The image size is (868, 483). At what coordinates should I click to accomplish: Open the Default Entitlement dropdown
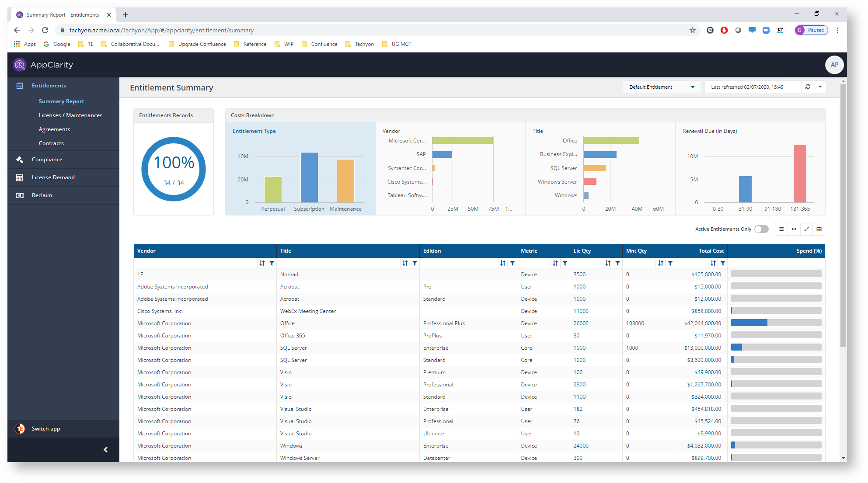(x=662, y=87)
